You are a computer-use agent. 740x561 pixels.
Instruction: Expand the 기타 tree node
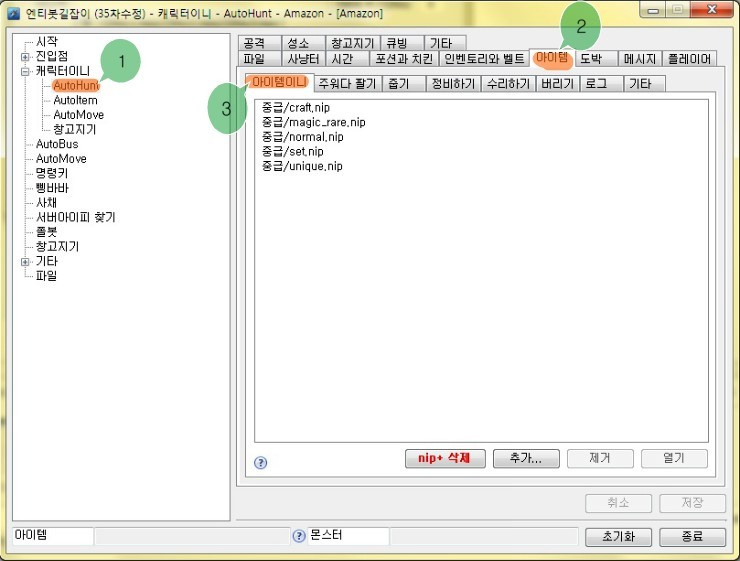point(25,261)
